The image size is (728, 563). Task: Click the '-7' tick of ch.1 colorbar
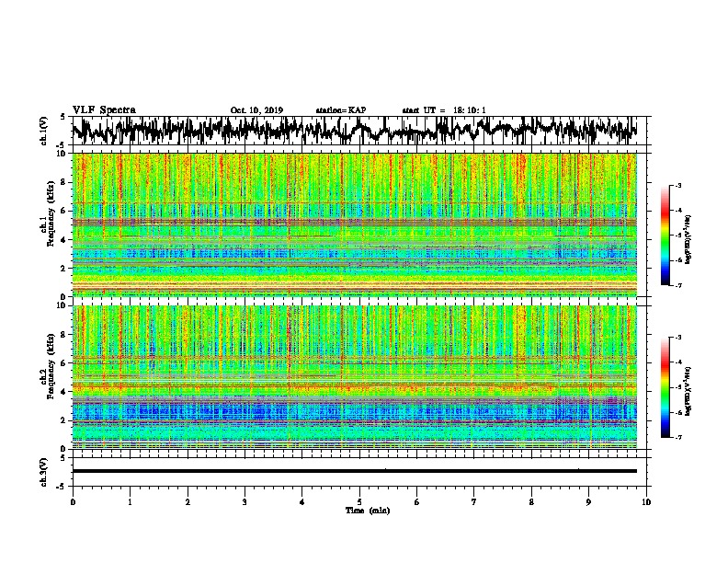coord(678,286)
